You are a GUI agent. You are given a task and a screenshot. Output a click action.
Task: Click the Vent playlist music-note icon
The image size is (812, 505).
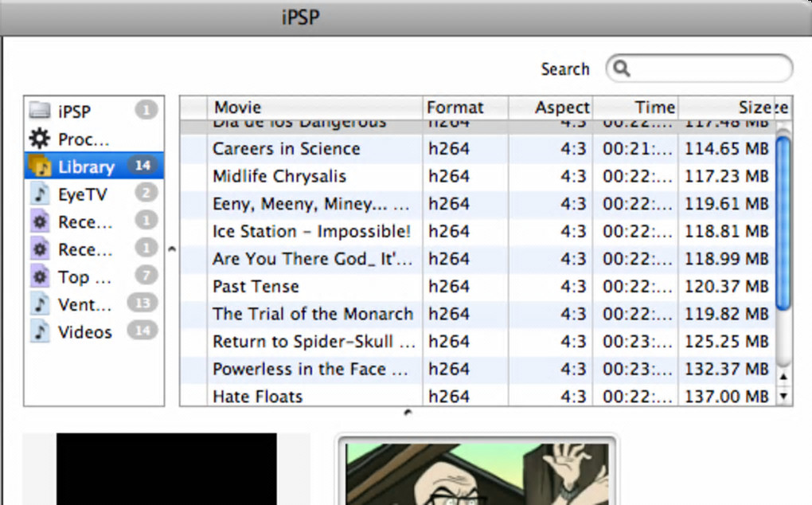click(x=39, y=304)
